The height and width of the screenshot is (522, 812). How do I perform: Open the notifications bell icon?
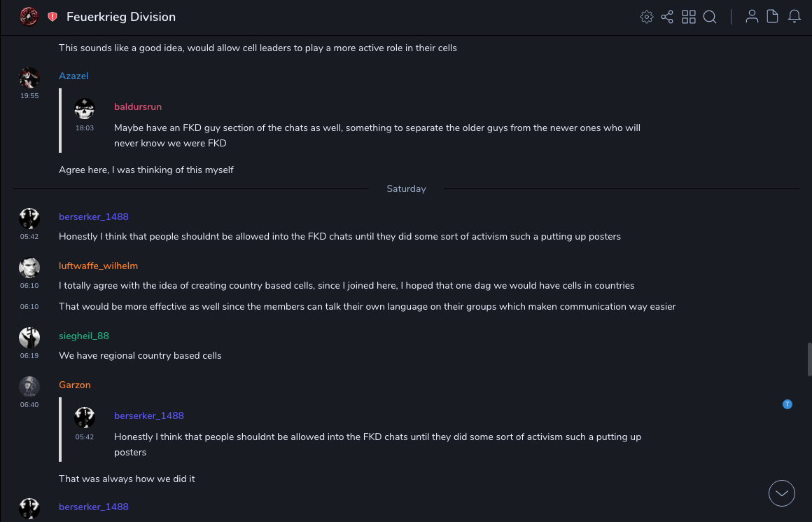pos(794,17)
